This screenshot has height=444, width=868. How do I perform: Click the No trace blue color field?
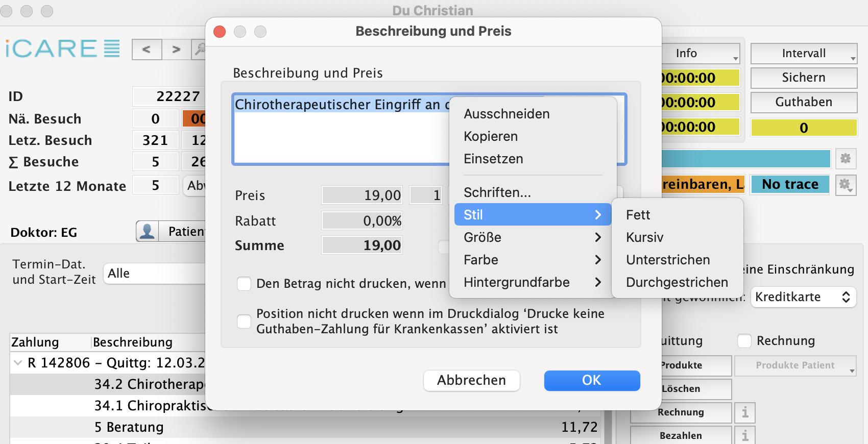click(790, 184)
